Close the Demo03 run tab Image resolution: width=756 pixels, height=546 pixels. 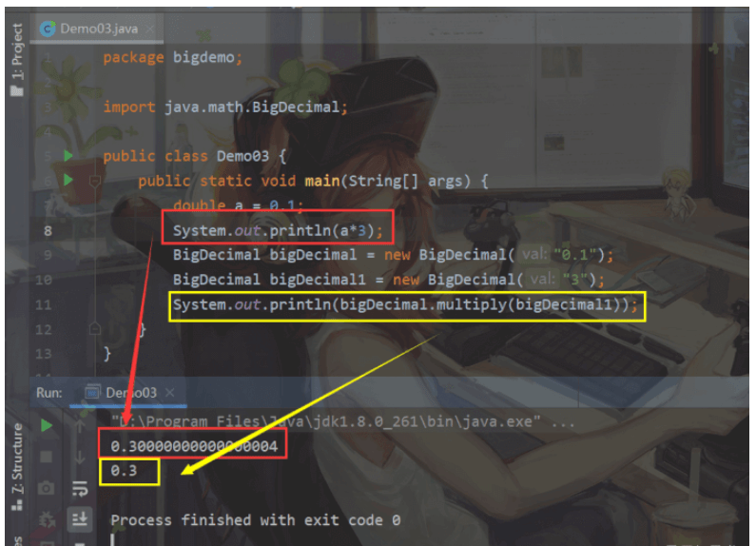tap(169, 393)
